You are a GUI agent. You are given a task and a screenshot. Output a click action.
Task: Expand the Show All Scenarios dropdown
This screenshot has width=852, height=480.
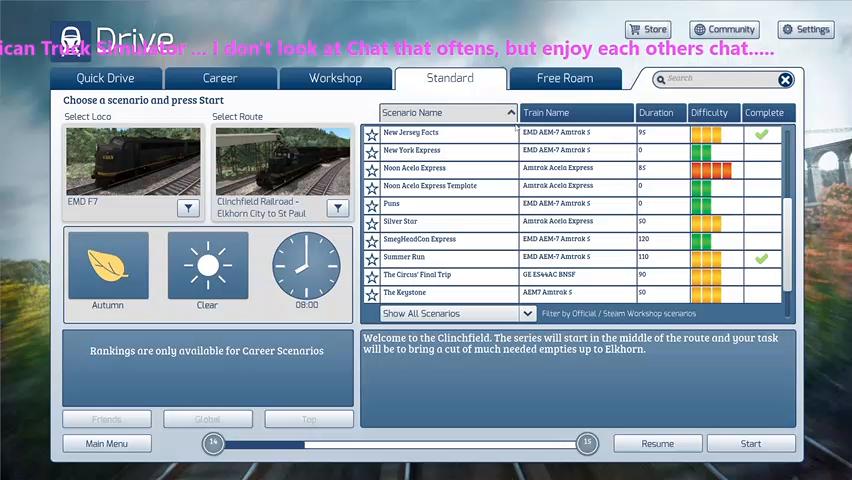coord(458,314)
